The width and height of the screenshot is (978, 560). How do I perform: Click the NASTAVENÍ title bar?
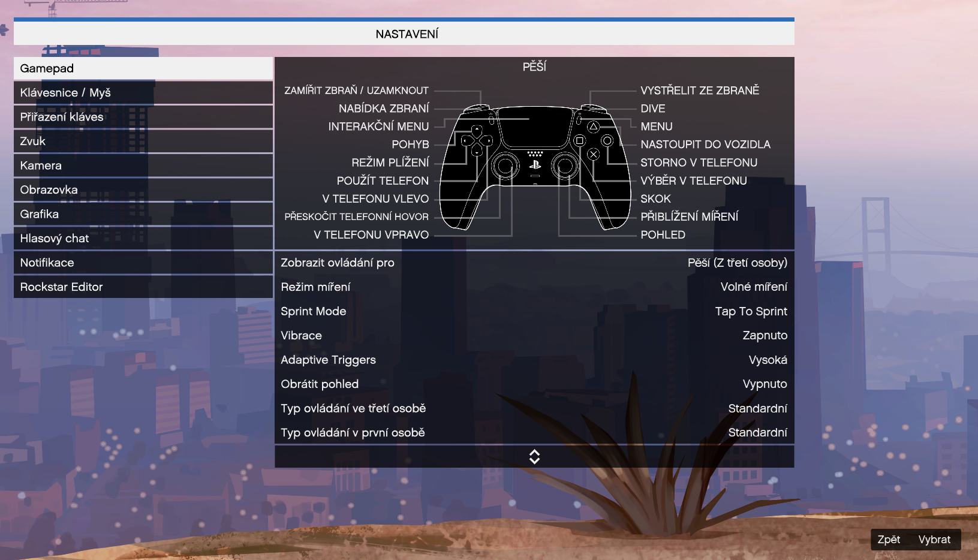click(x=404, y=34)
